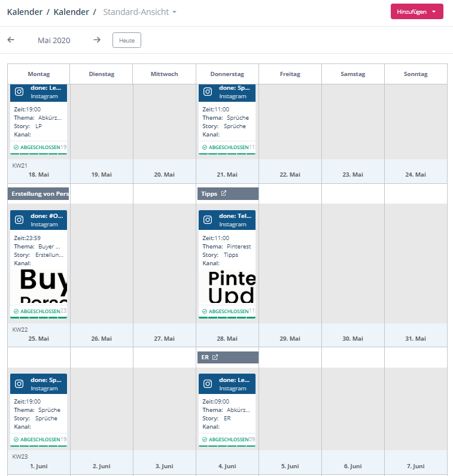Open first Kalender breadcrumb link
The image size is (453, 476).
pos(25,12)
